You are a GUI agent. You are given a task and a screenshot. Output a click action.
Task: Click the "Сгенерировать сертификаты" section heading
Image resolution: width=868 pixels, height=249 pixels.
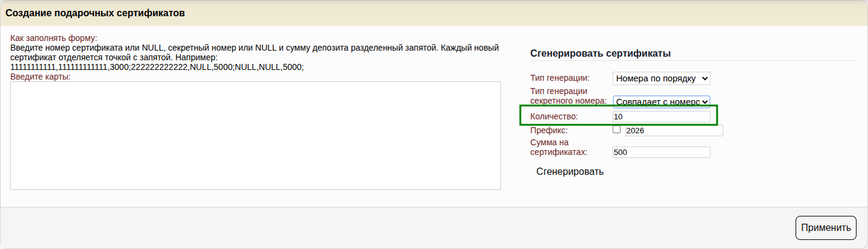pyautogui.click(x=601, y=54)
